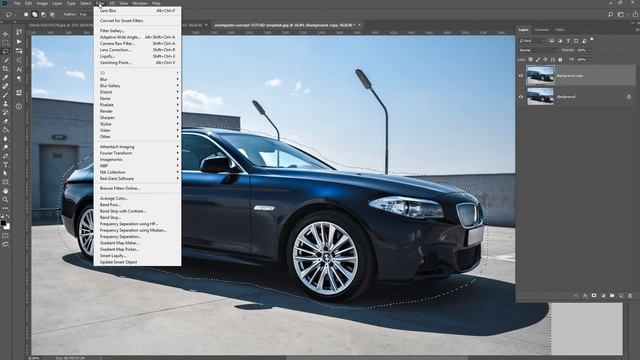Image resolution: width=640 pixels, height=360 pixels.
Task: Choose Add to Selection mode in options bar
Action: 35,14
